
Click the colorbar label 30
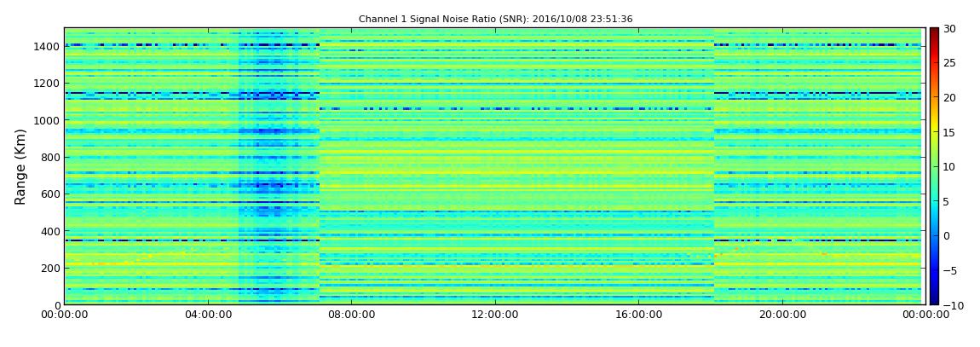tap(950, 28)
